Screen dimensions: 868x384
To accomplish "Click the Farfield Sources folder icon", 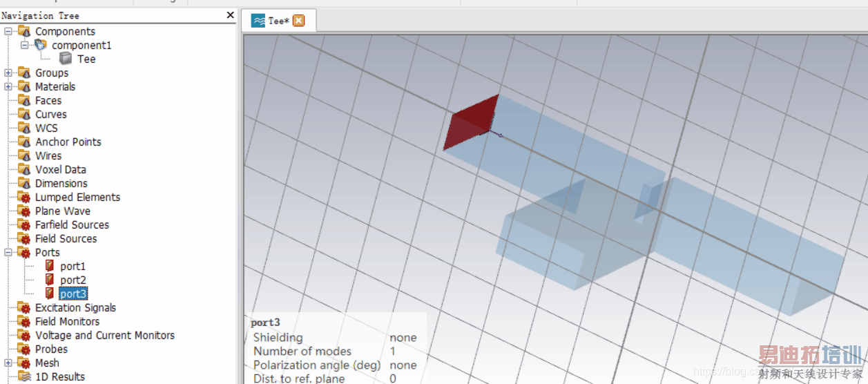I will coord(24,224).
